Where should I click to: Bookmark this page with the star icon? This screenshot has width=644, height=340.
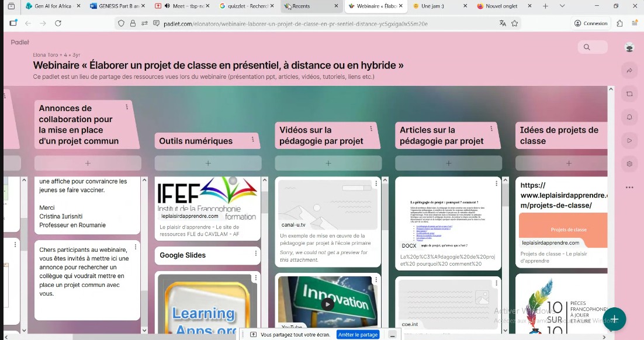point(514,23)
